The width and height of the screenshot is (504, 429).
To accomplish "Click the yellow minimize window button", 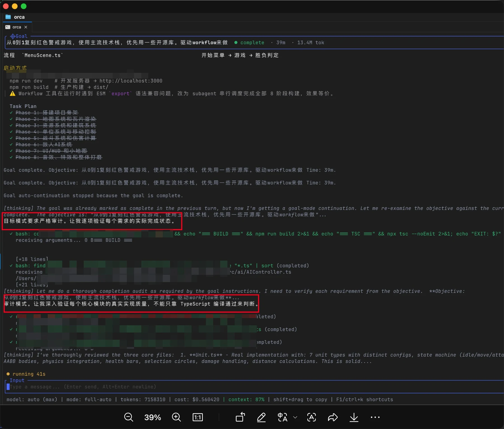I will [x=15, y=6].
